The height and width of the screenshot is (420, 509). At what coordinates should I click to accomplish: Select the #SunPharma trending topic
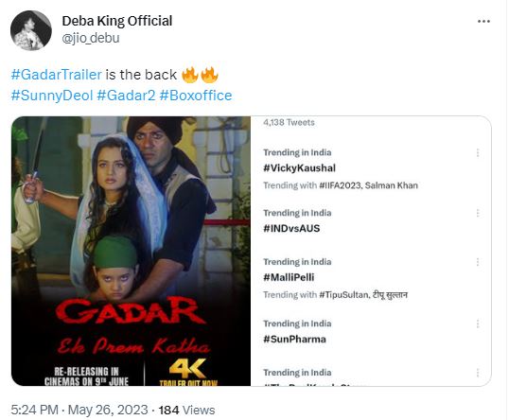[294, 340]
